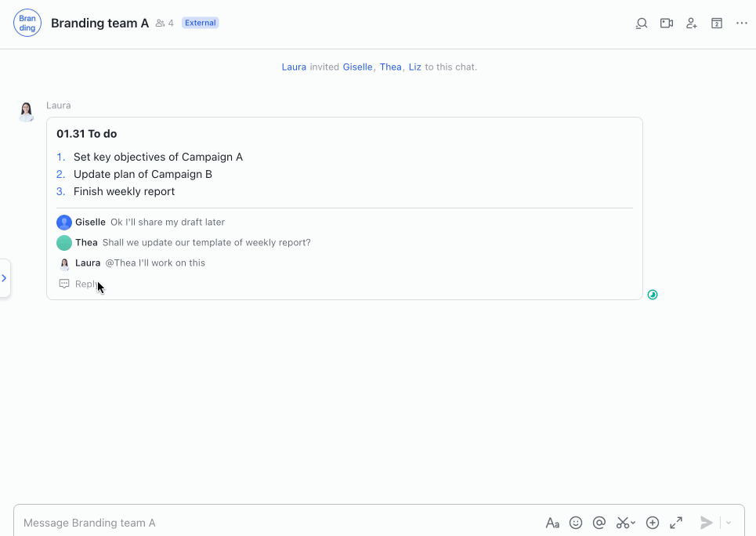Open Giselle's profile from the invite message
The height and width of the screenshot is (536, 756).
click(357, 67)
